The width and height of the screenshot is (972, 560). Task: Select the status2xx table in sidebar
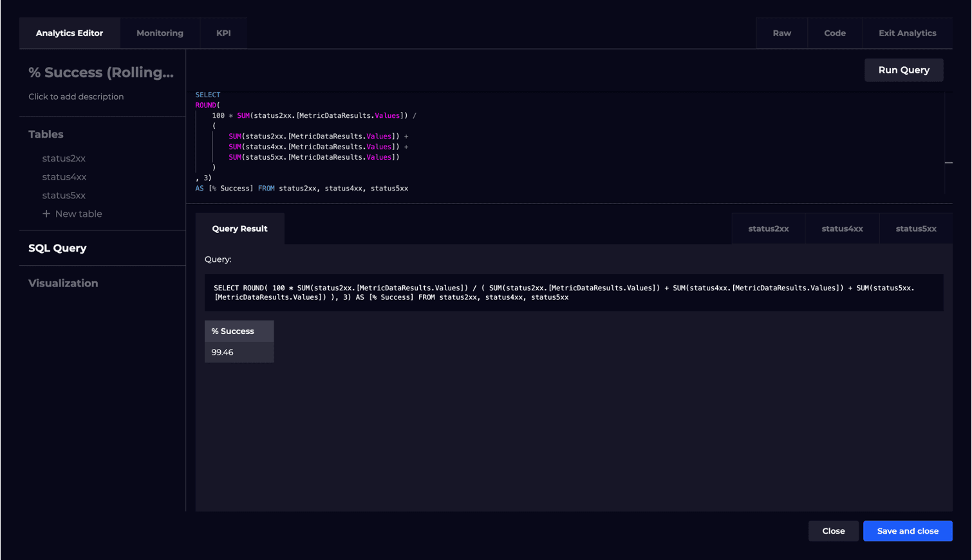pyautogui.click(x=64, y=158)
